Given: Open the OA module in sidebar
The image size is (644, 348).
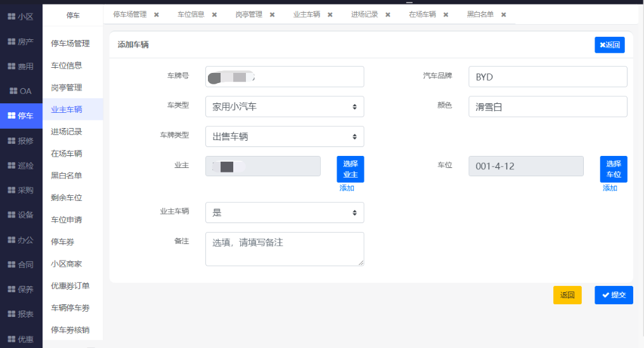Looking at the screenshot, I should point(21,91).
